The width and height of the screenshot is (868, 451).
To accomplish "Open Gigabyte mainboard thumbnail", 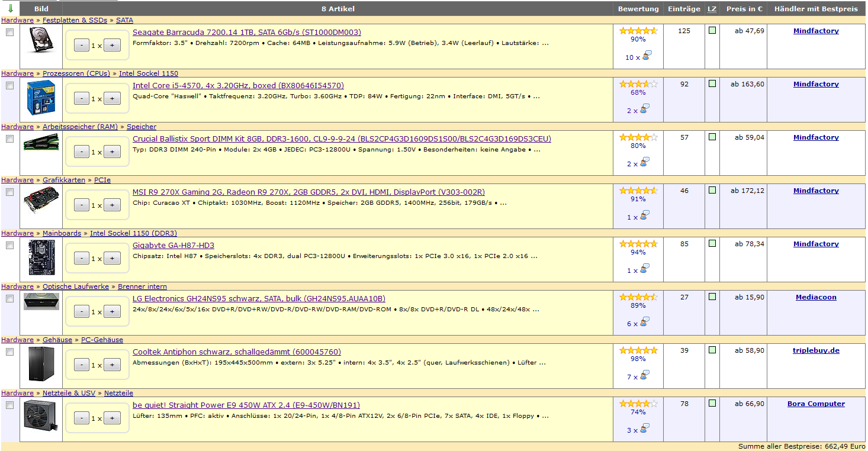I will click(x=41, y=257).
